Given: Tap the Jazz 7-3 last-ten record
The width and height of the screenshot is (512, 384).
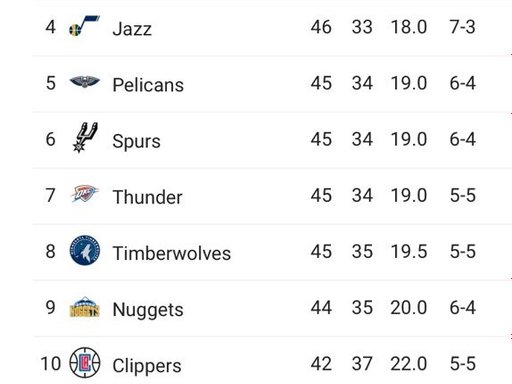Looking at the screenshot, I should click(x=462, y=27).
